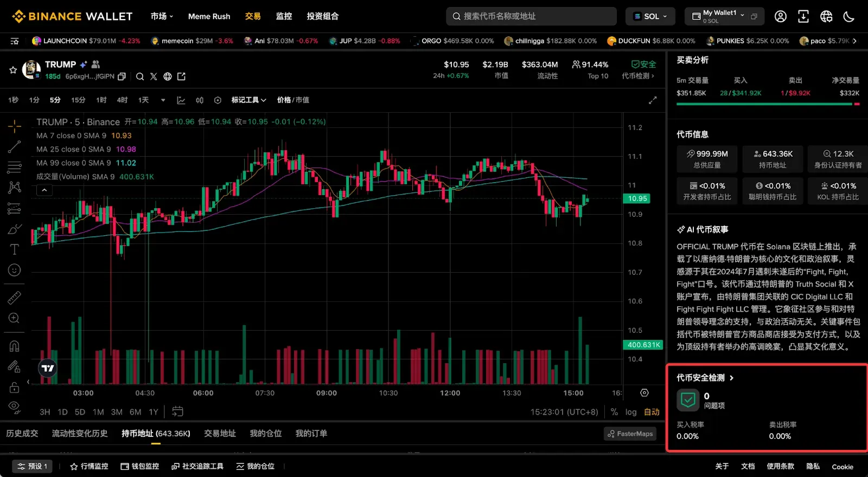Screen dimensions: 868x477
Task: Expand chart to fullscreen
Action: click(653, 100)
